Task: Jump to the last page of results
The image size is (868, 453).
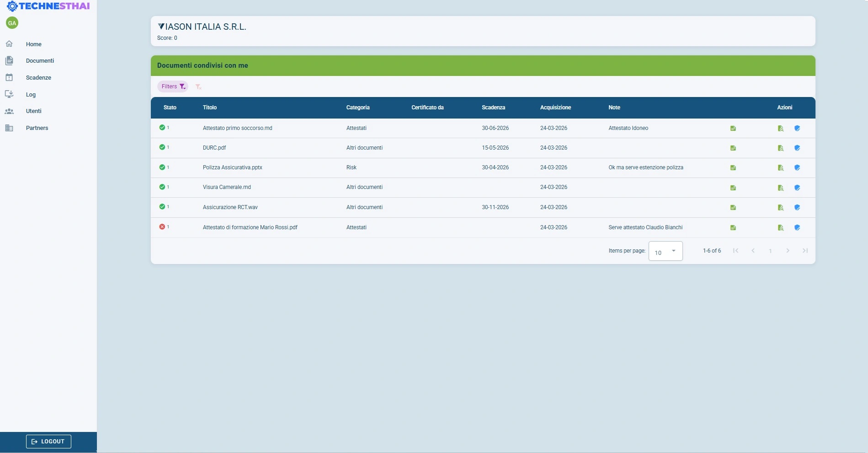Action: coord(805,251)
